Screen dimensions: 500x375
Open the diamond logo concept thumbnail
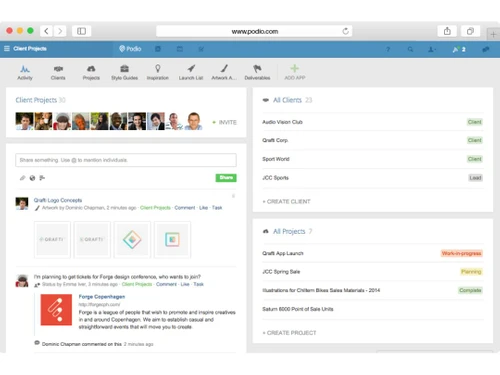point(132,239)
